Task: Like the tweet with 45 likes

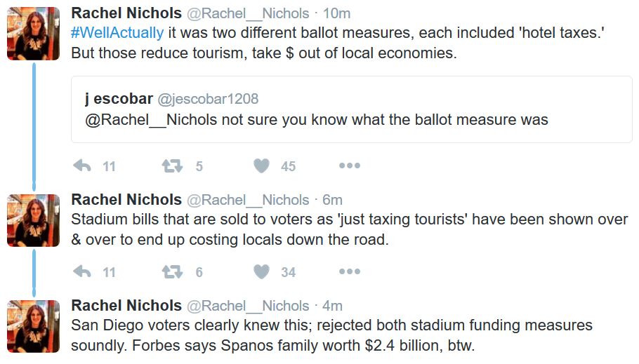Action: coord(261,166)
